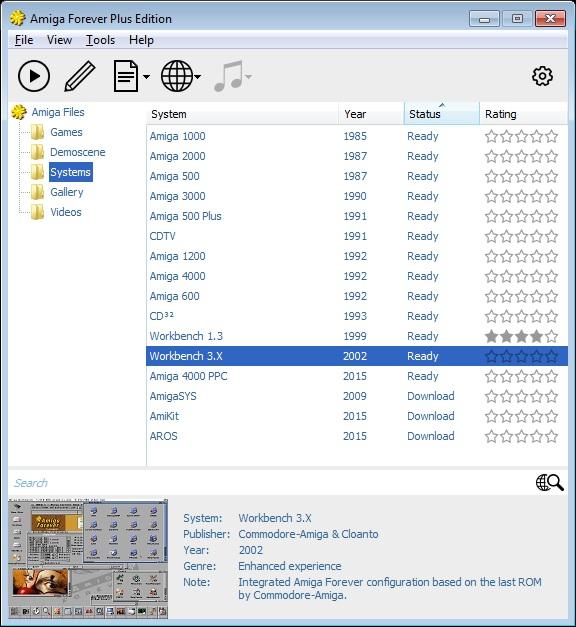The height and width of the screenshot is (627, 576).
Task: Select Amiga 4000 row from 1992
Action: [357, 276]
